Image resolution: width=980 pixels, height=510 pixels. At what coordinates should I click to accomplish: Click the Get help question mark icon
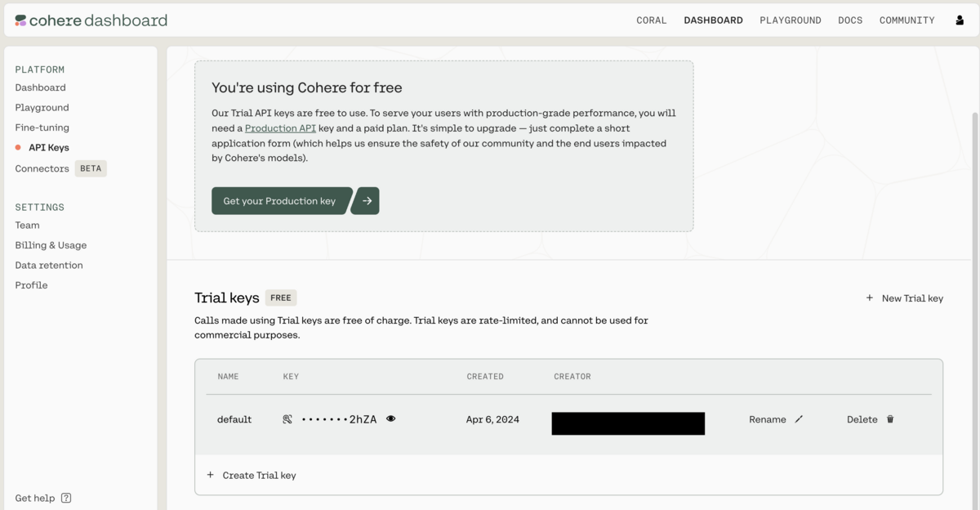coord(66,498)
